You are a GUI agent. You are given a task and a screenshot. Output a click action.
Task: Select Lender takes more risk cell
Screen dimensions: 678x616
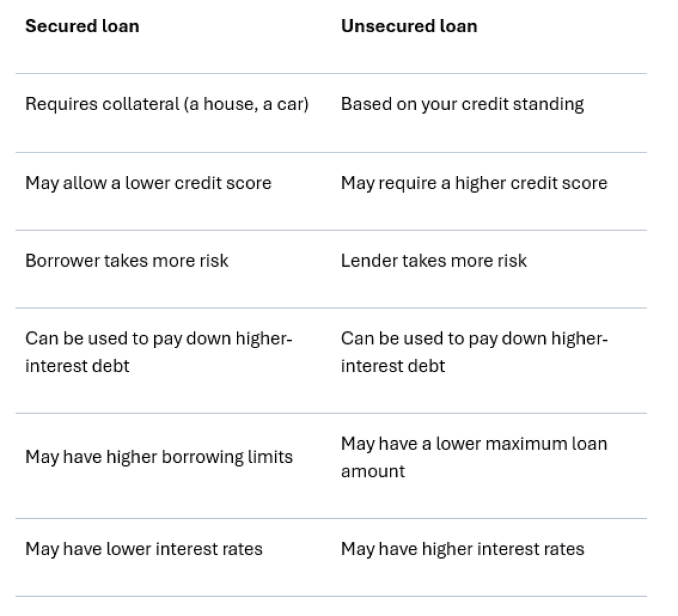pyautogui.click(x=434, y=261)
